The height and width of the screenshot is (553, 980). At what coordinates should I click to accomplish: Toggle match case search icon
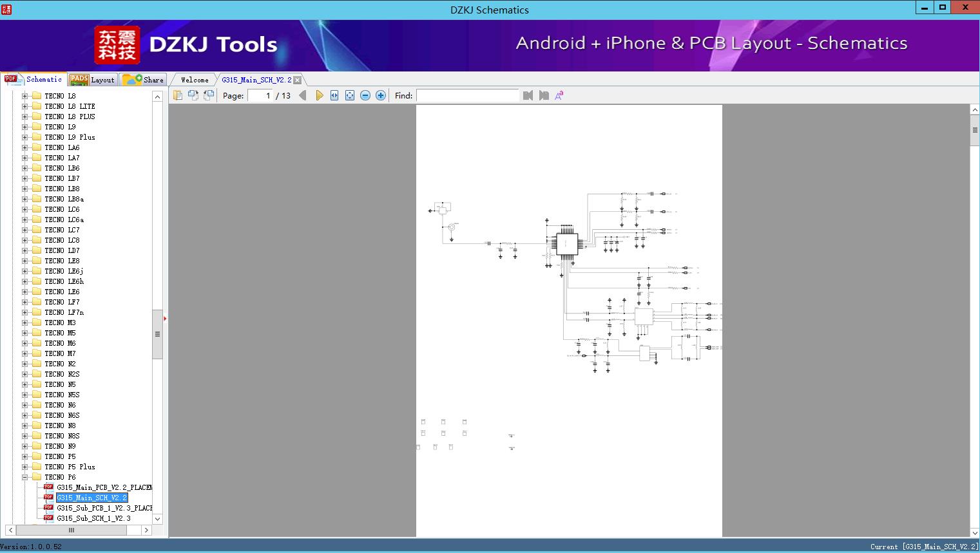click(x=559, y=95)
